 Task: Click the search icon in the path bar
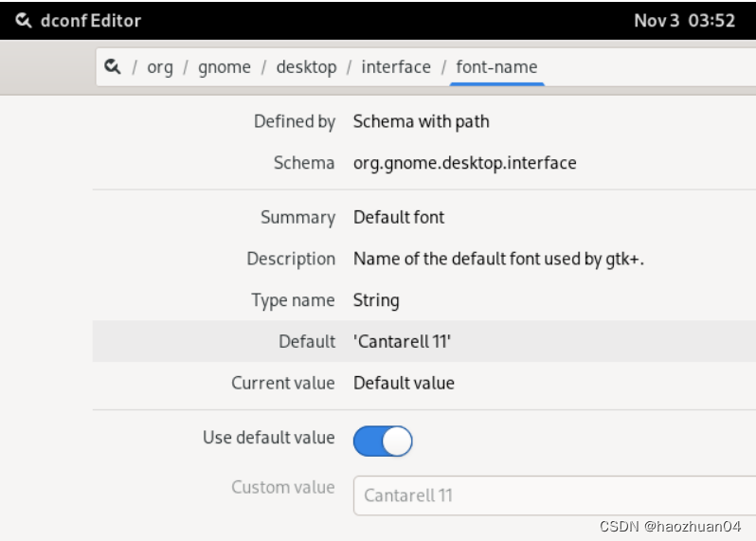coord(113,66)
